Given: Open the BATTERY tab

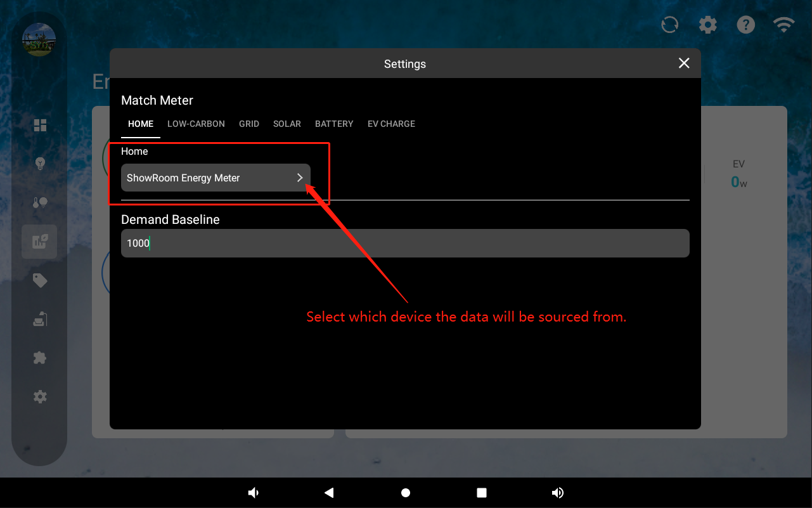Looking at the screenshot, I should point(334,124).
